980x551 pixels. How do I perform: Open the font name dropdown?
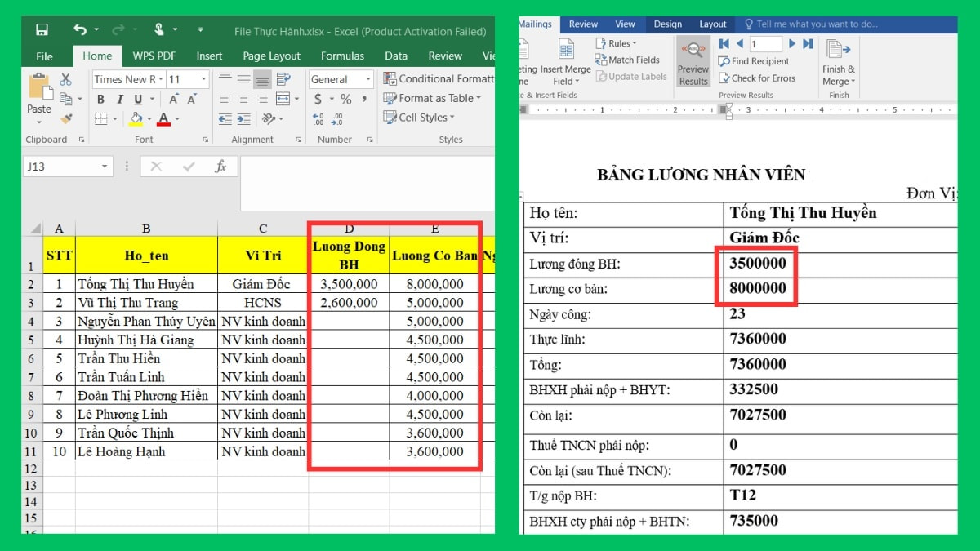click(160, 79)
